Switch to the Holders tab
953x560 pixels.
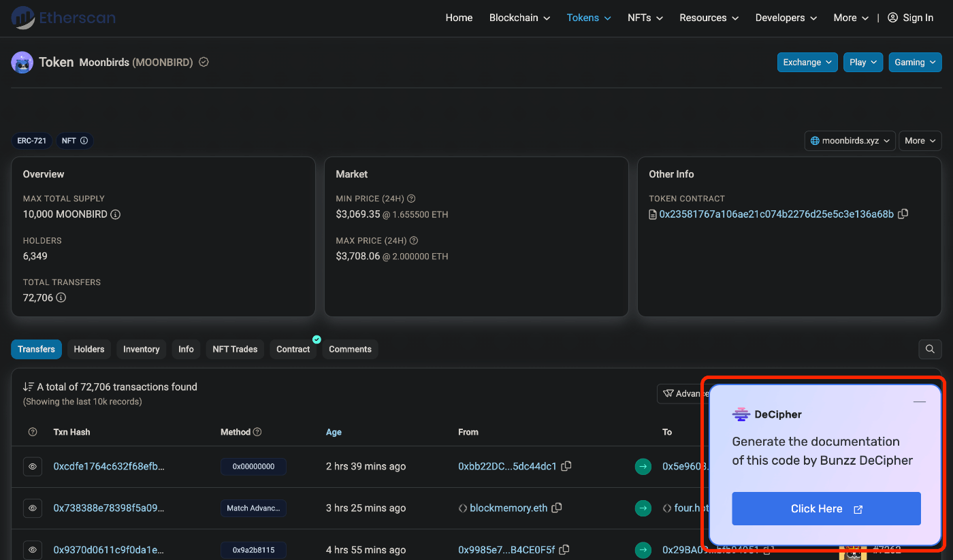pos(89,349)
